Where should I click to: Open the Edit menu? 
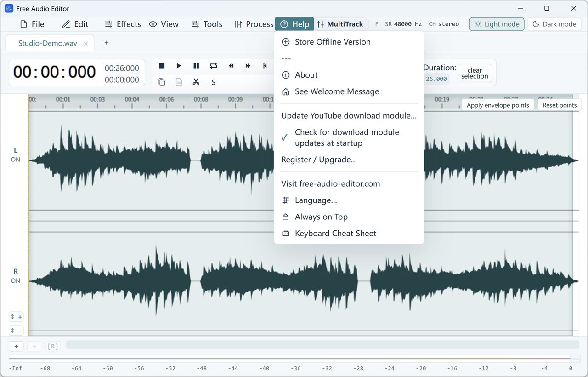pos(75,24)
